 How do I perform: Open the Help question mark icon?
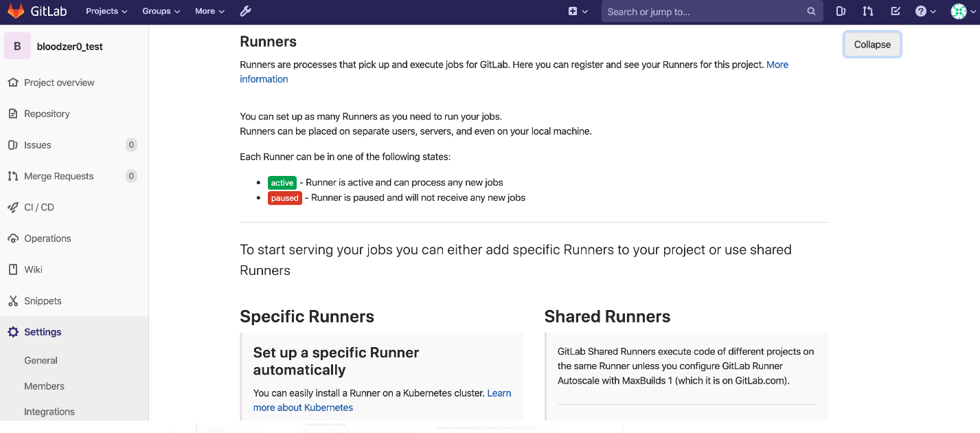pos(921,11)
